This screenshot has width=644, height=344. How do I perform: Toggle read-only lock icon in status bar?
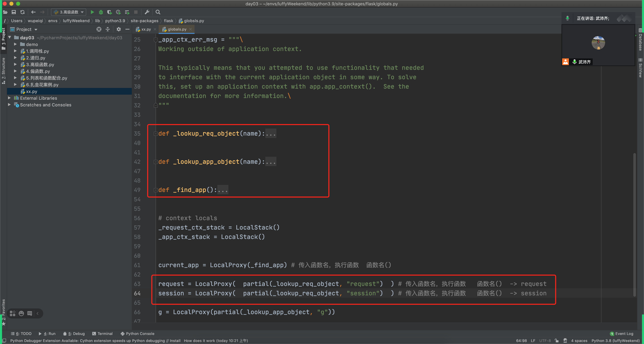(x=556, y=340)
